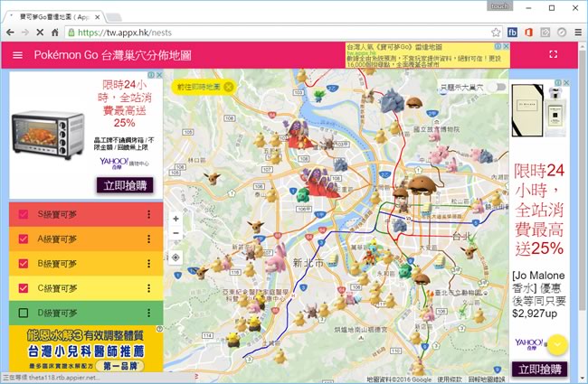Click 立即搶購 button in the oven ad
The width and height of the screenshot is (588, 384).
(124, 185)
